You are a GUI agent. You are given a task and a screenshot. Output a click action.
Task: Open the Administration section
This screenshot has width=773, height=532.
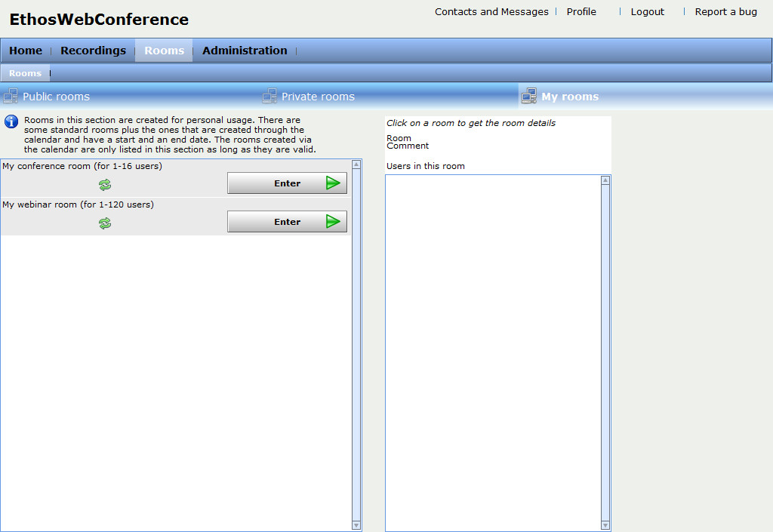pos(245,50)
